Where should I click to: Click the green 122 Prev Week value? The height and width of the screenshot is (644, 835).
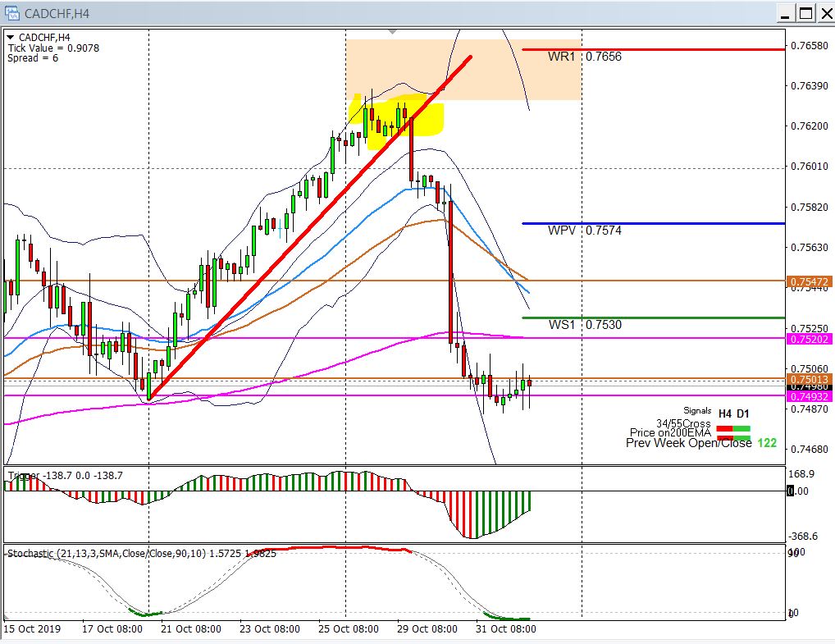click(x=766, y=443)
